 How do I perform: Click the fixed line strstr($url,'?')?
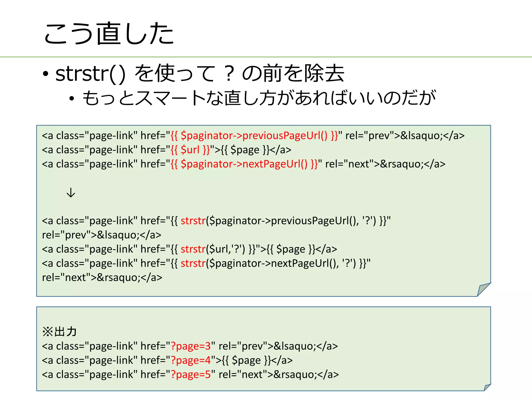point(189,249)
